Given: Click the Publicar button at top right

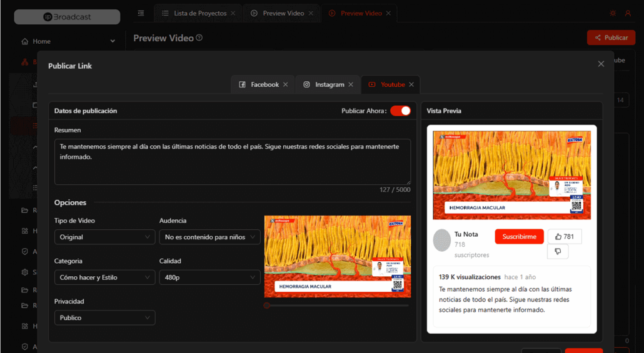Looking at the screenshot, I should (611, 37).
